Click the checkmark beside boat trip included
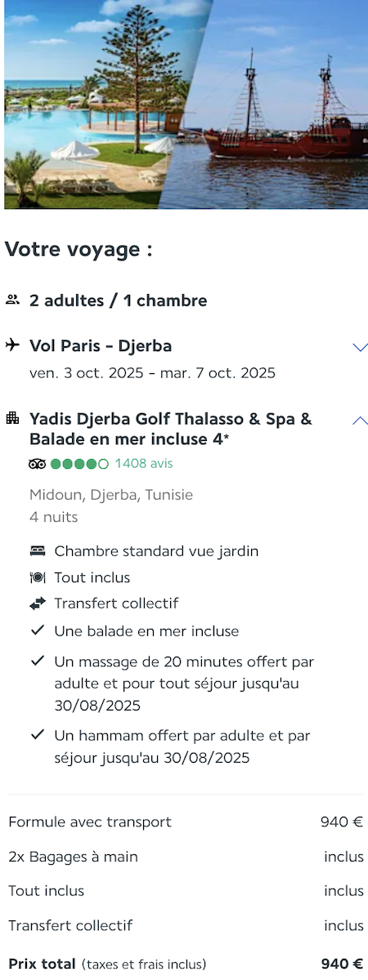The height and width of the screenshot is (980, 368). click(x=38, y=630)
